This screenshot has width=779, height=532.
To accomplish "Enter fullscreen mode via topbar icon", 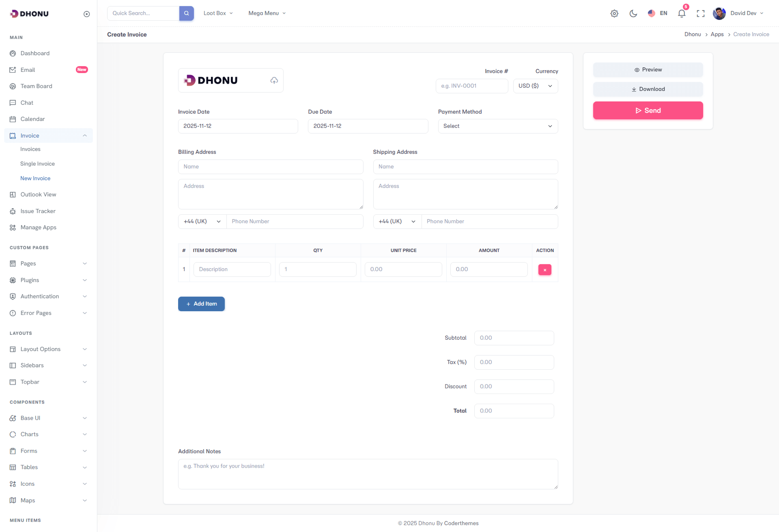I will tap(701, 13).
